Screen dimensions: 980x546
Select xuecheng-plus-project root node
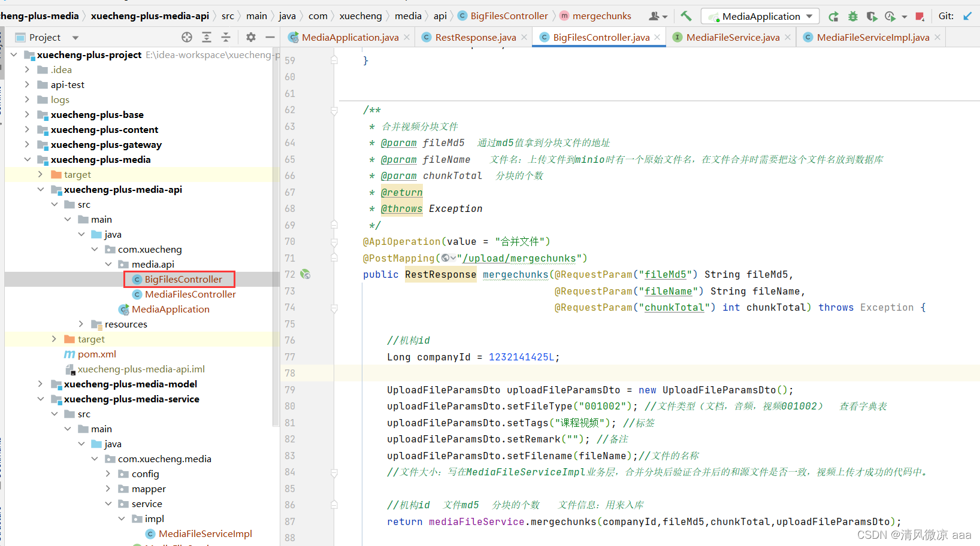89,54
